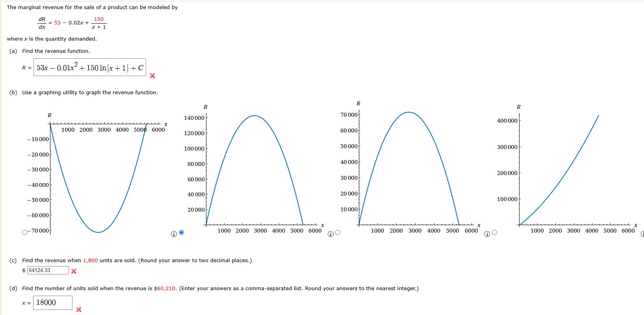Click the red 150 numerator in the equation

click(x=99, y=19)
